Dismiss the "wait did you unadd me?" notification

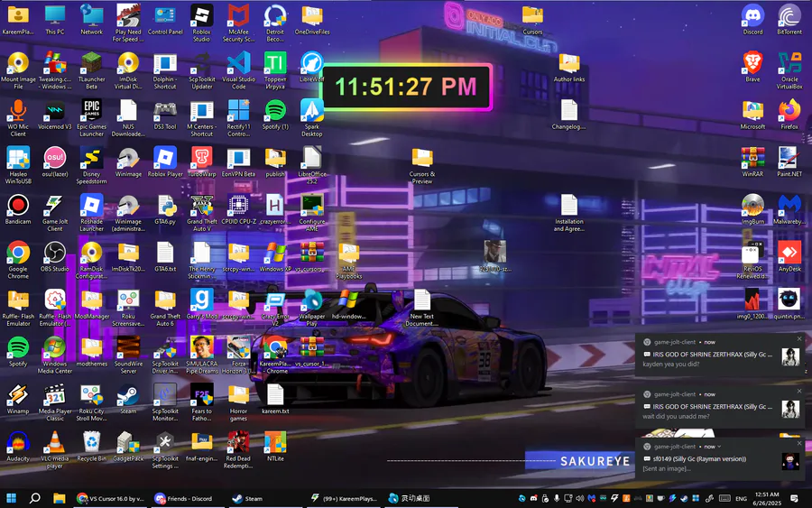pos(799,391)
